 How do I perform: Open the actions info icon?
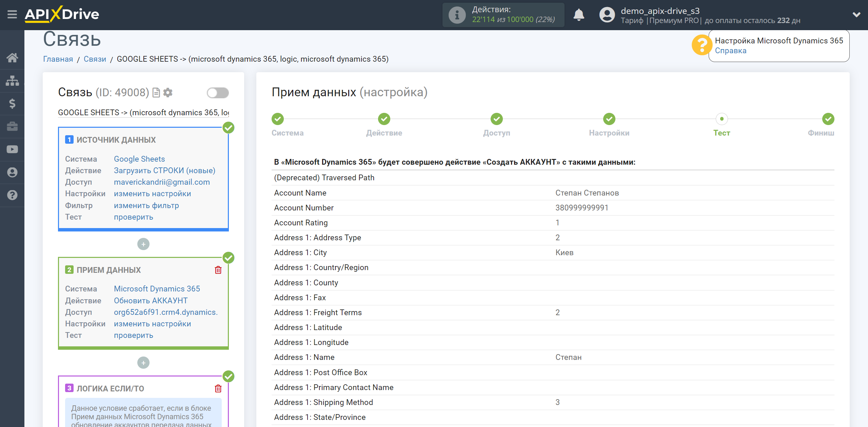457,15
